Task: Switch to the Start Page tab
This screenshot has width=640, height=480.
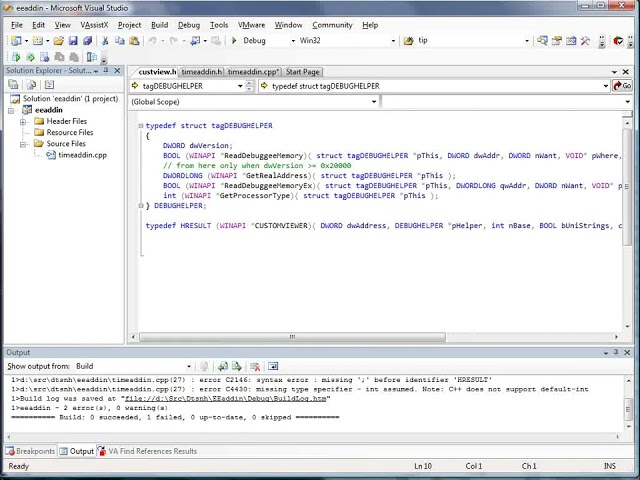Action: click(302, 72)
